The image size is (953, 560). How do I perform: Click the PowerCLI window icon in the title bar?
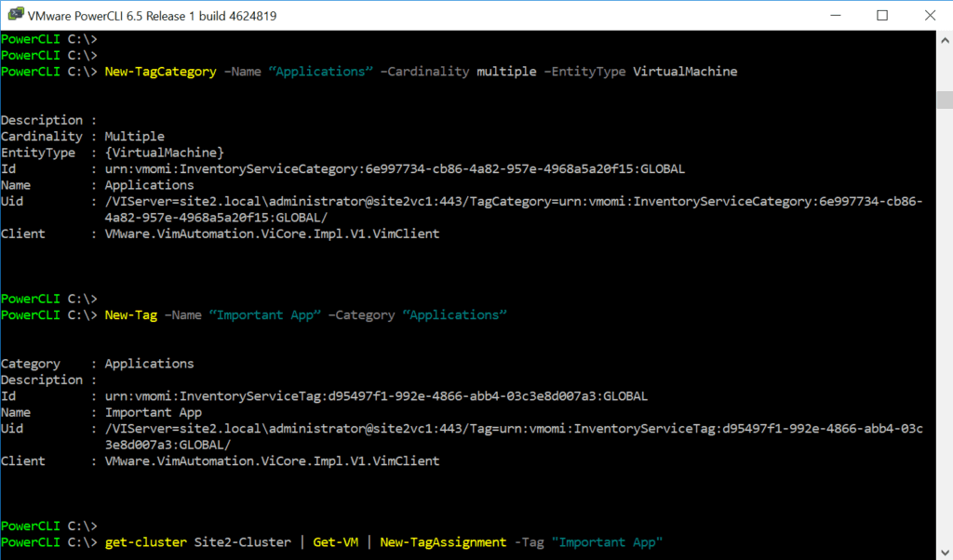click(x=16, y=15)
